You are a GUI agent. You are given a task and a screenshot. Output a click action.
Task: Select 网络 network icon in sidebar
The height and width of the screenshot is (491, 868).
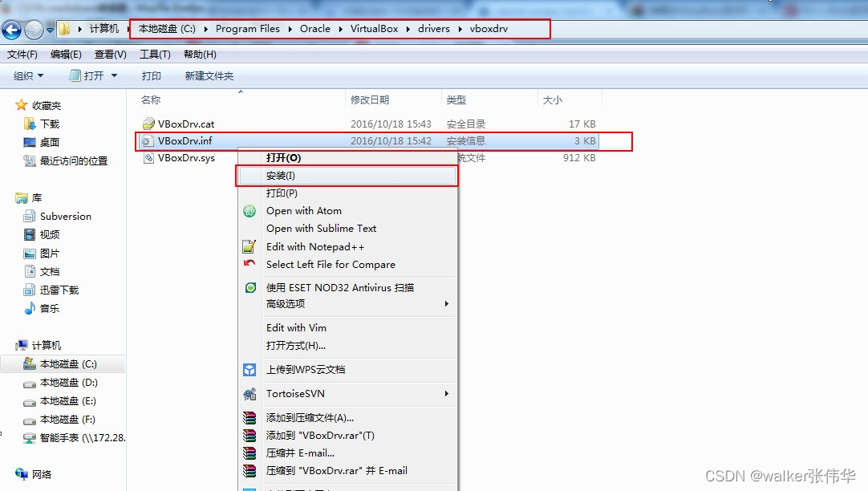point(22,474)
